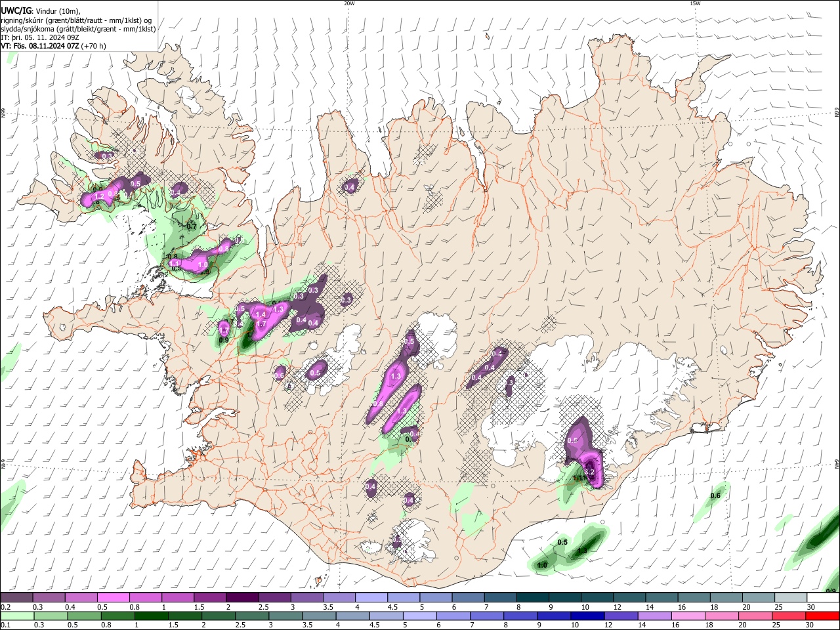Viewport: 840px width, 630px height.
Task: Pick the slate blue 6 swatch in upper legend
Action: 469,598
